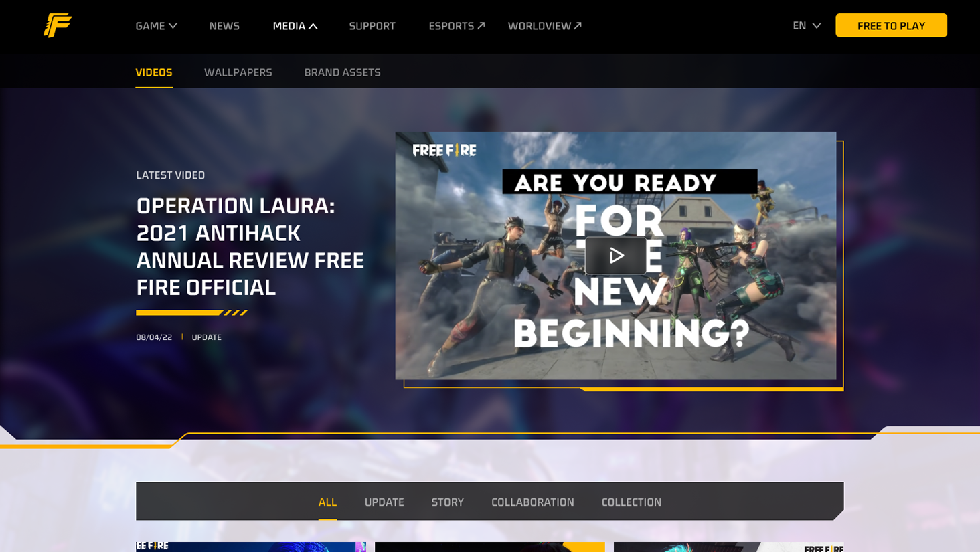Screen dimensions: 980x552
Task: Play the Operation Laura video
Action: pyautogui.click(x=616, y=256)
